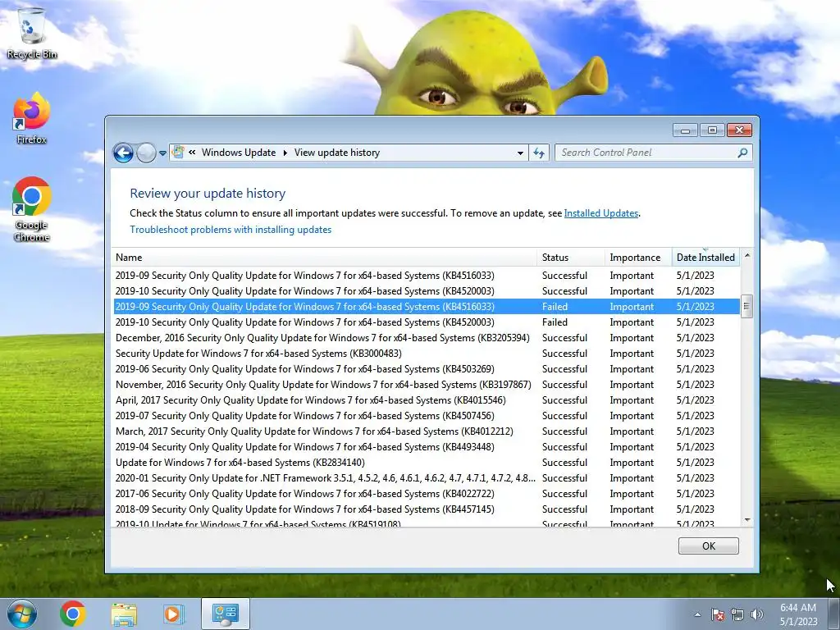The height and width of the screenshot is (630, 840).
Task: Select April 2017 update KB4015546 row
Action: click(426, 399)
